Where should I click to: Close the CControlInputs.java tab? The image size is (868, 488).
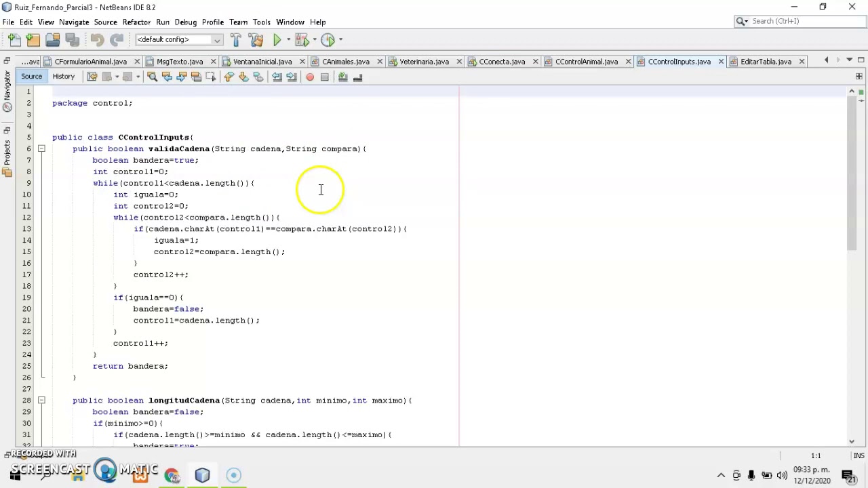(x=721, y=62)
